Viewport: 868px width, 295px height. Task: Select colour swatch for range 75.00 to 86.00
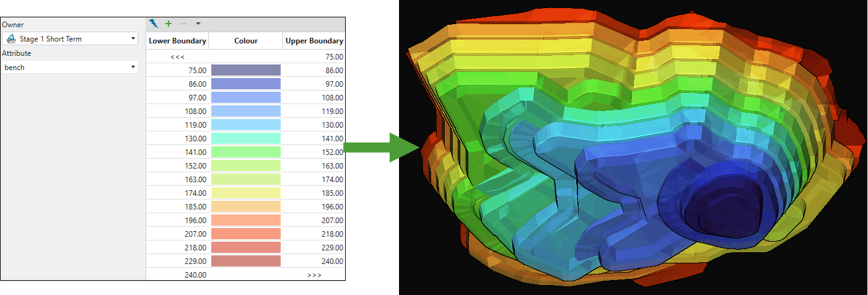click(246, 70)
